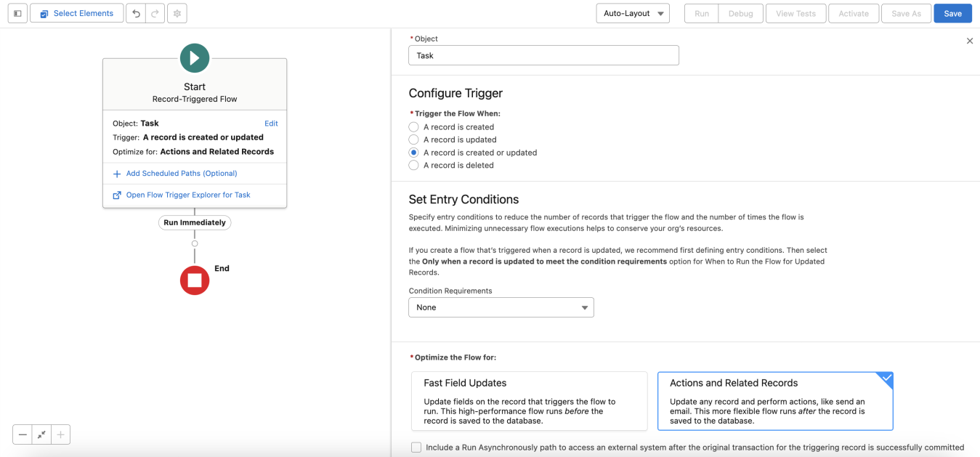The width and height of the screenshot is (980, 457).
Task: Click the Run Immediately path label
Action: point(195,222)
